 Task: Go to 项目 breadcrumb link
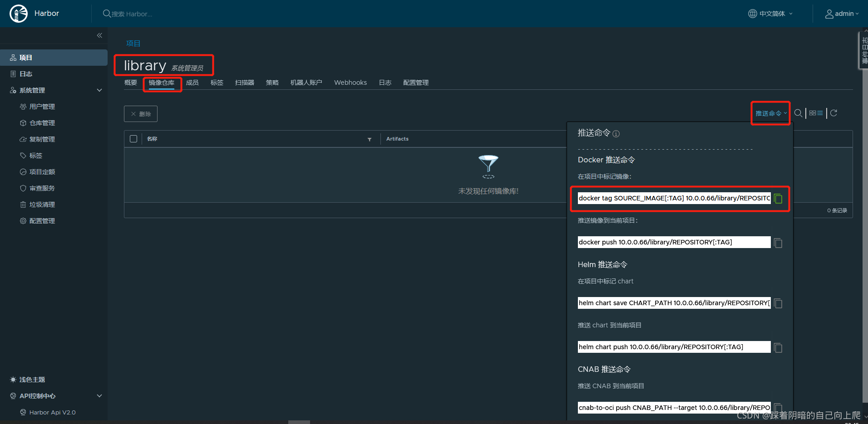pyautogui.click(x=133, y=44)
